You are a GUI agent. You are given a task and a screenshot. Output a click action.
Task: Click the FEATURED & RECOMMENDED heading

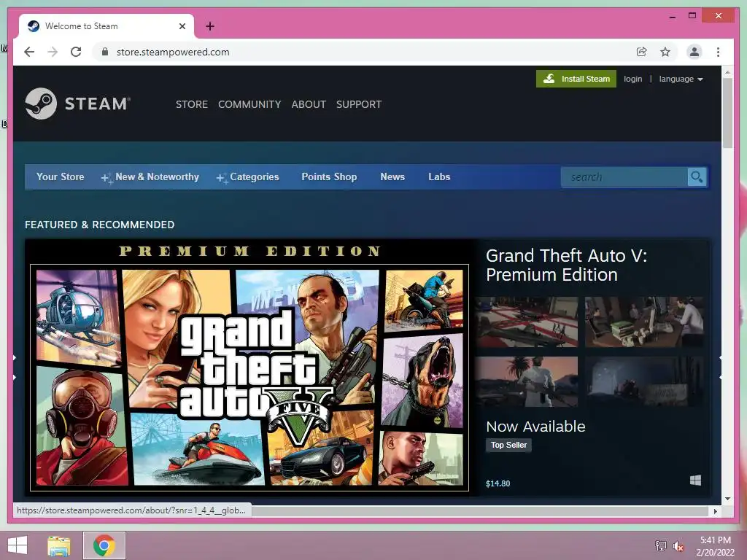pyautogui.click(x=99, y=225)
